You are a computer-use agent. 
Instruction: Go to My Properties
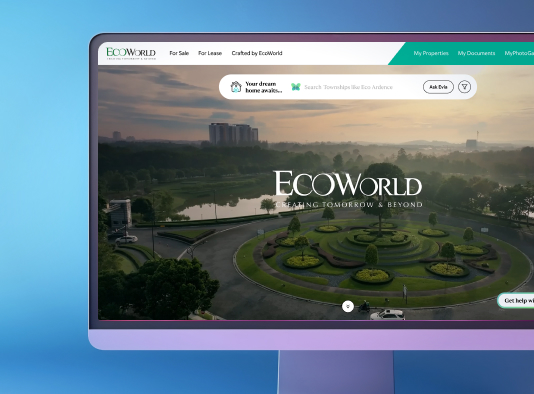click(x=431, y=53)
